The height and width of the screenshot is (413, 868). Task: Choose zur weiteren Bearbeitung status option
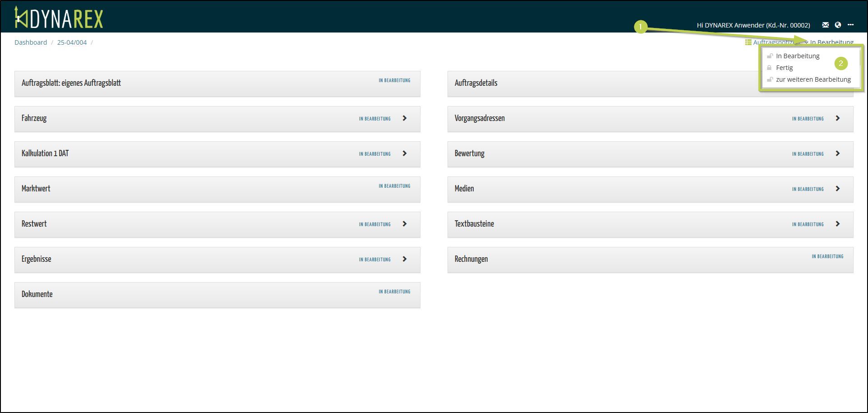(813, 79)
